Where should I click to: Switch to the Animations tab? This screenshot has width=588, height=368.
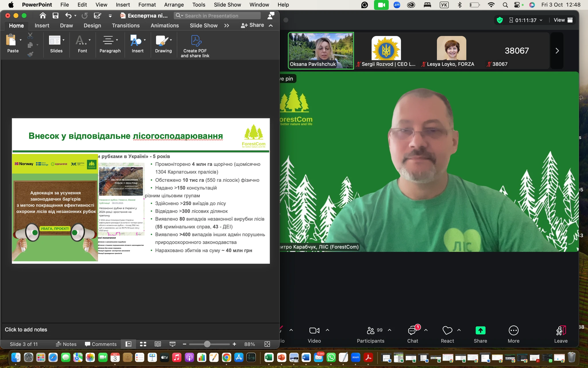(165, 26)
